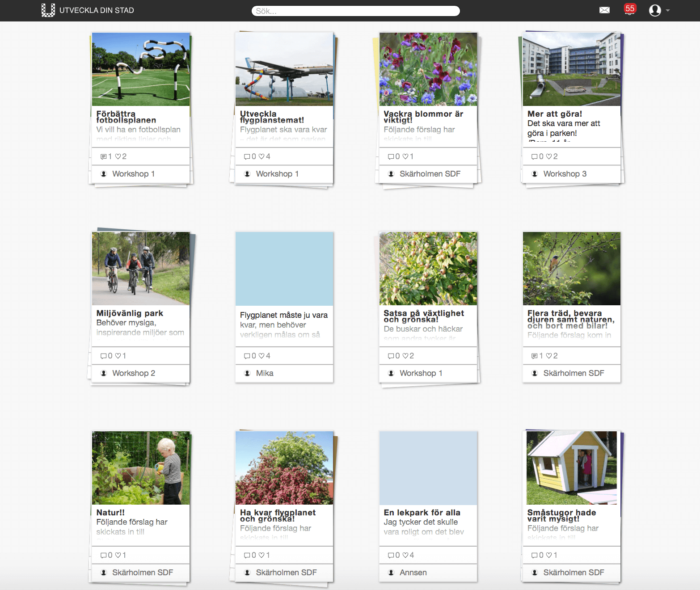Click the yellow playhouse photo
This screenshot has height=590, width=700.
572,468
